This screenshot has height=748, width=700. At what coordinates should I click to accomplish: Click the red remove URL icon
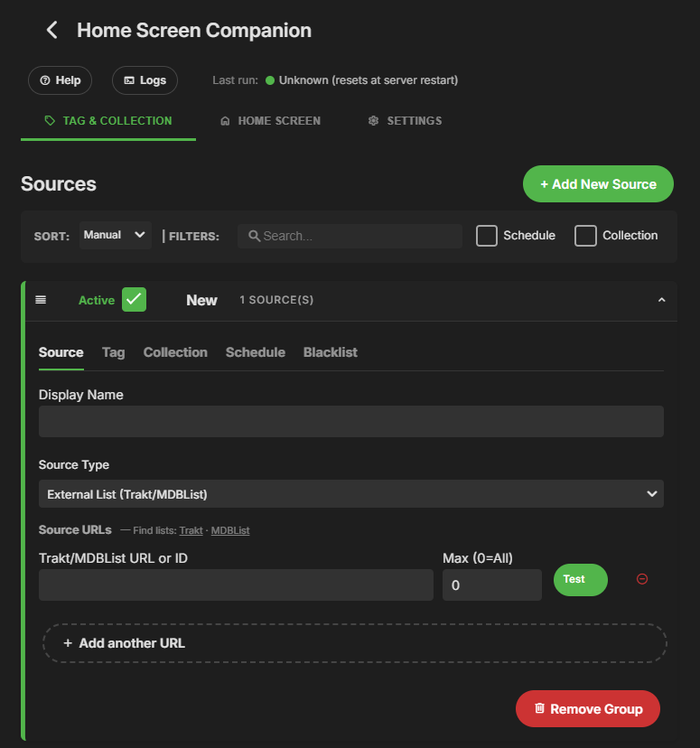642,579
